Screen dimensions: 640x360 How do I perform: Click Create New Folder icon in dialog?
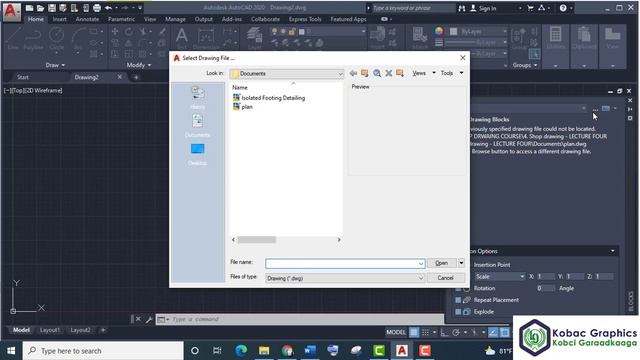[400, 73]
